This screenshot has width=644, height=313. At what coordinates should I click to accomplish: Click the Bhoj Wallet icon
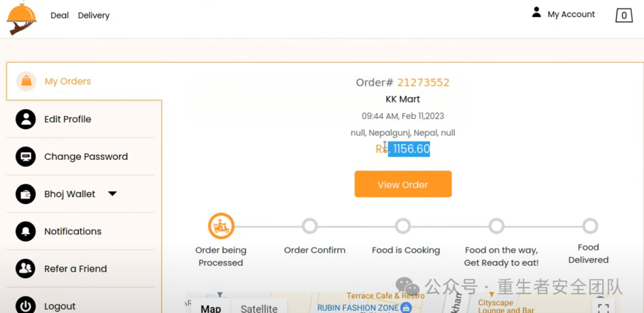[26, 194]
